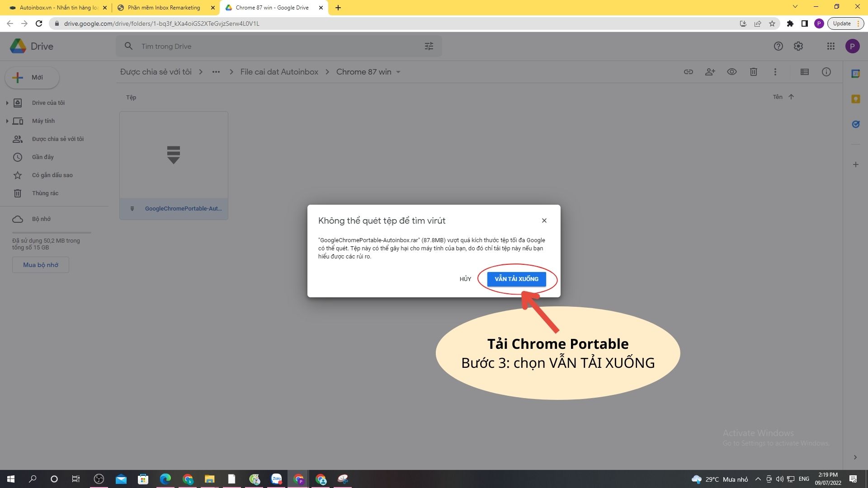The width and height of the screenshot is (868, 488).
Task: Click the storage usage bar under Bộ nhớ
Action: click(52, 233)
